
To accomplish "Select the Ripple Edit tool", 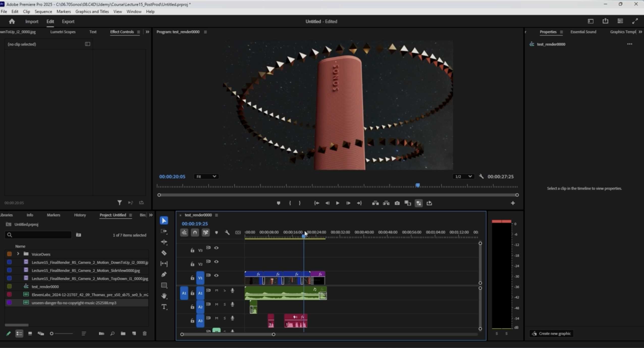I will coord(164,242).
